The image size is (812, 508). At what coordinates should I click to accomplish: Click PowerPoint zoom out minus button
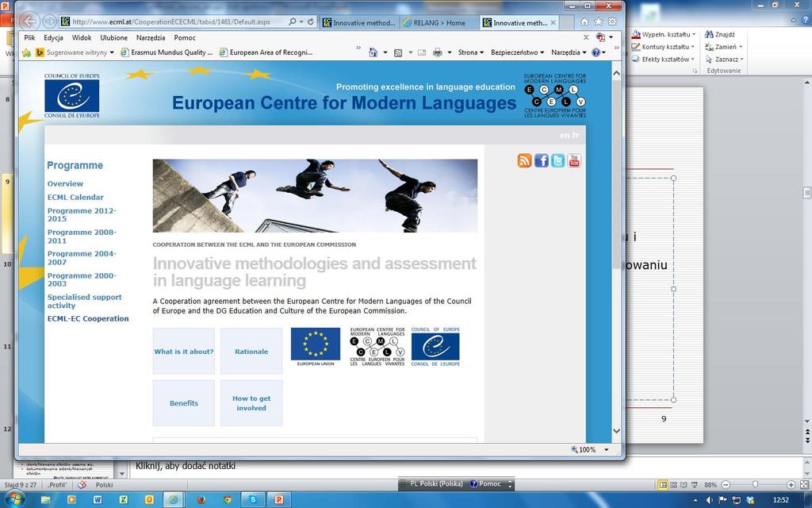click(x=726, y=485)
